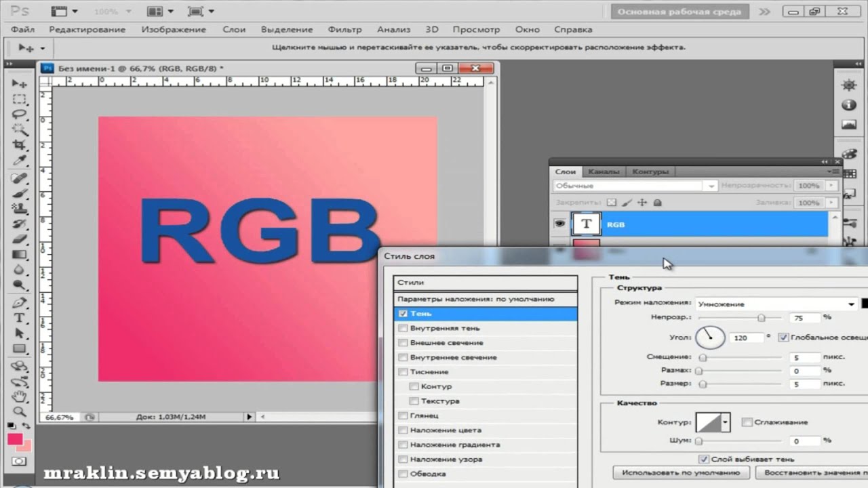Select the Move tool in the toolbox
868x488 pixels.
(x=20, y=83)
